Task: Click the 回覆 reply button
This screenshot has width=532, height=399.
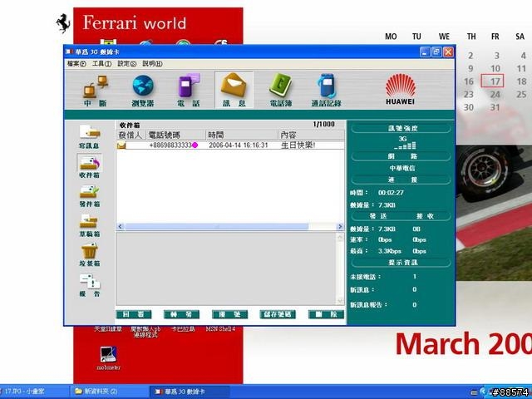Action: (133, 314)
